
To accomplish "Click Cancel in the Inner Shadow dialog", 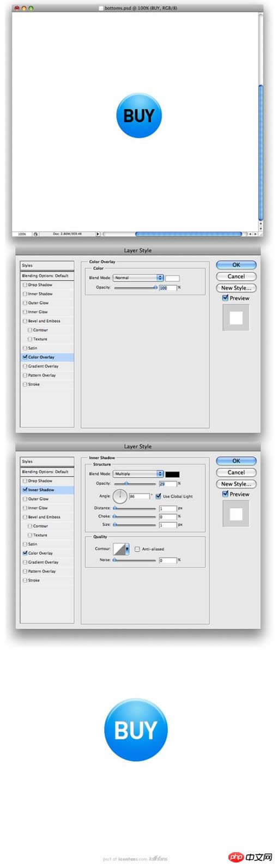I will 236,473.
